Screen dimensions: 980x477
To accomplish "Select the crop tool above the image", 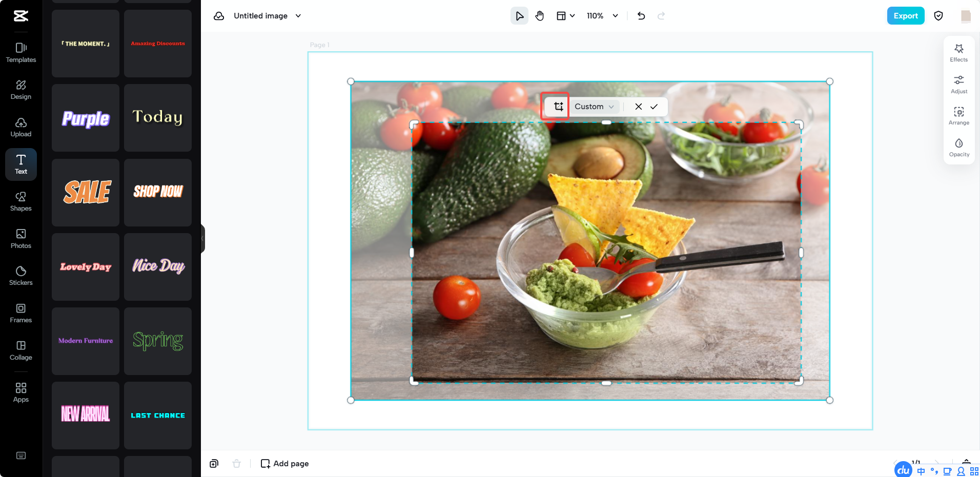I will [x=556, y=106].
